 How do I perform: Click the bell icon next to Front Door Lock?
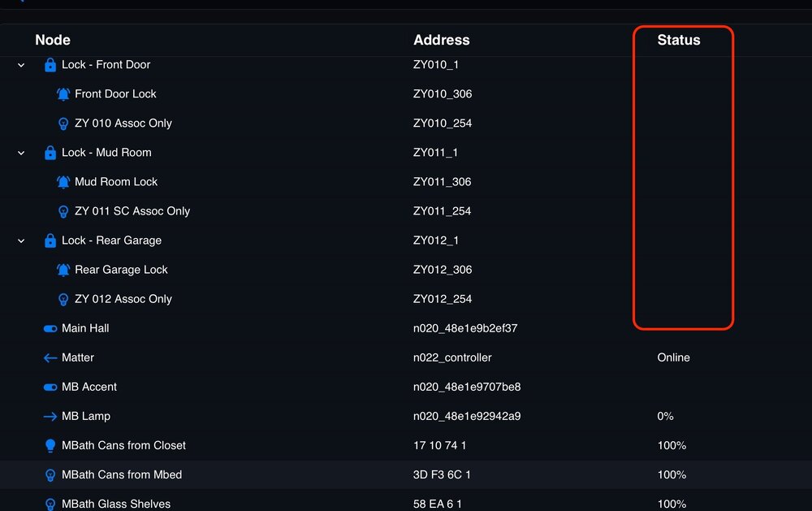point(63,94)
